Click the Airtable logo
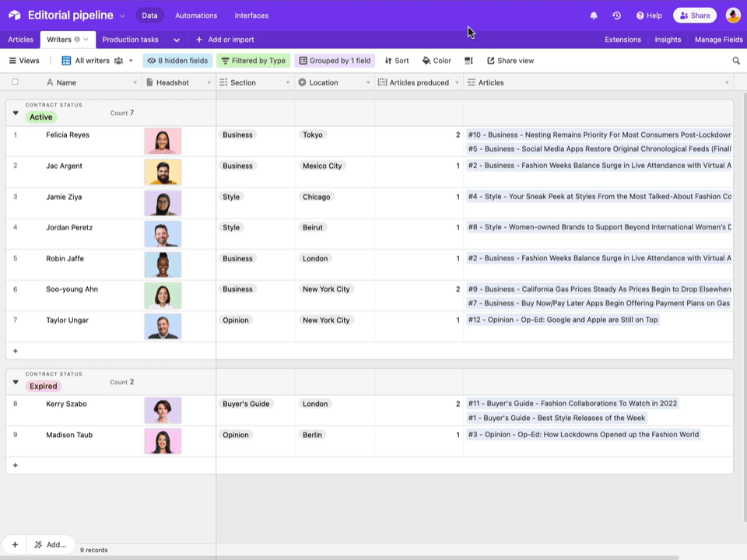This screenshot has width=747, height=560. [13, 15]
